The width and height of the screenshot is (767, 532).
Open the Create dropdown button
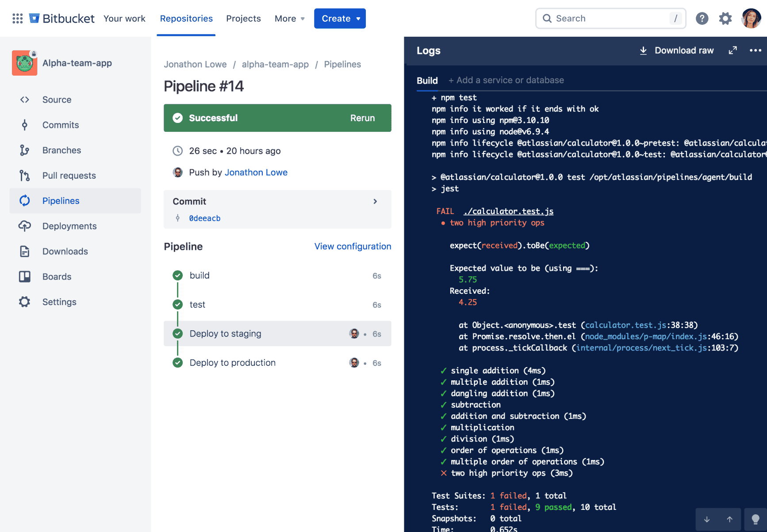(x=340, y=19)
